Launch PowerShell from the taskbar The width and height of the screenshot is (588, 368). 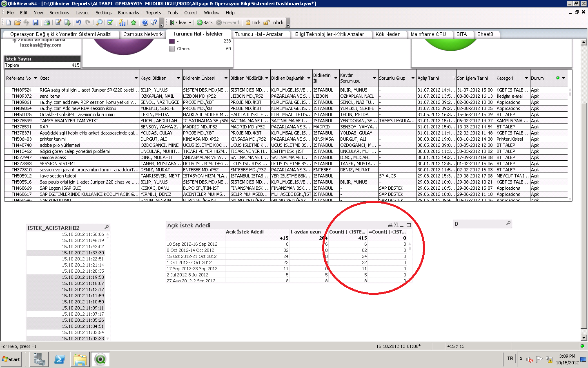[60, 359]
